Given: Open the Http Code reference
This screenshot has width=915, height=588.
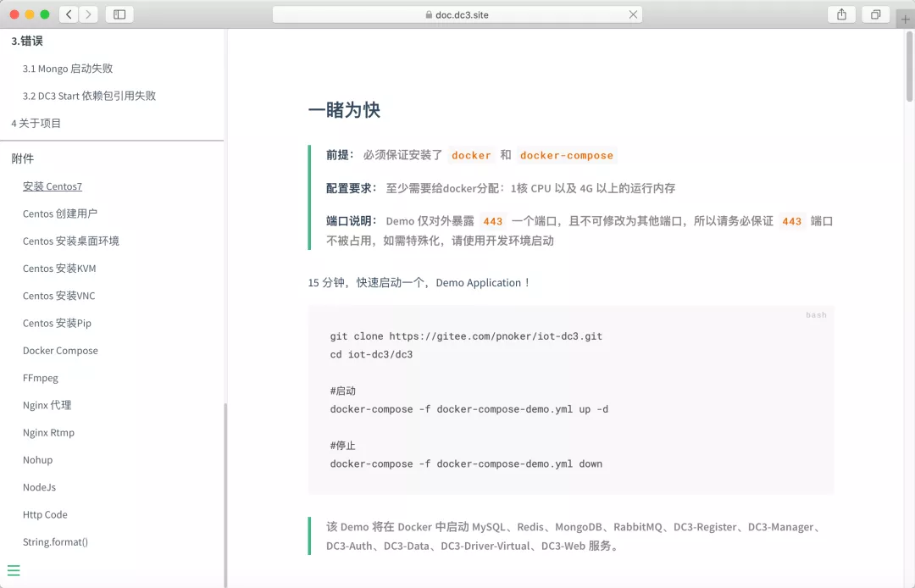Looking at the screenshot, I should pos(45,514).
